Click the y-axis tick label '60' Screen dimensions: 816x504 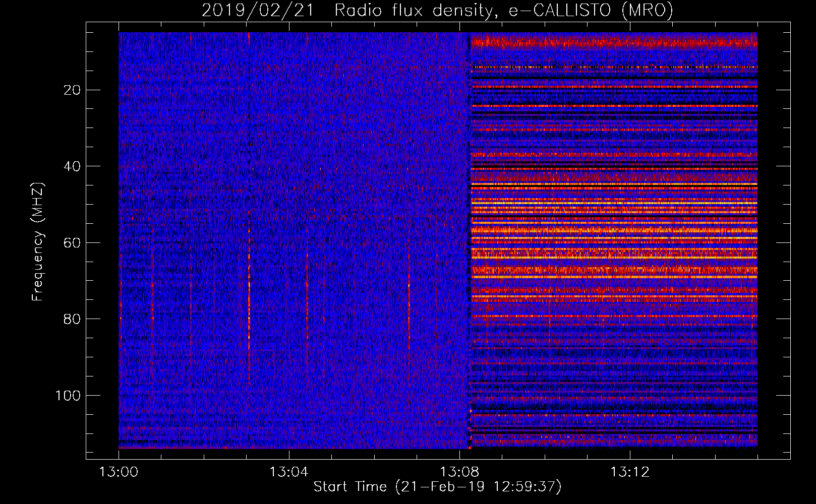click(72, 243)
